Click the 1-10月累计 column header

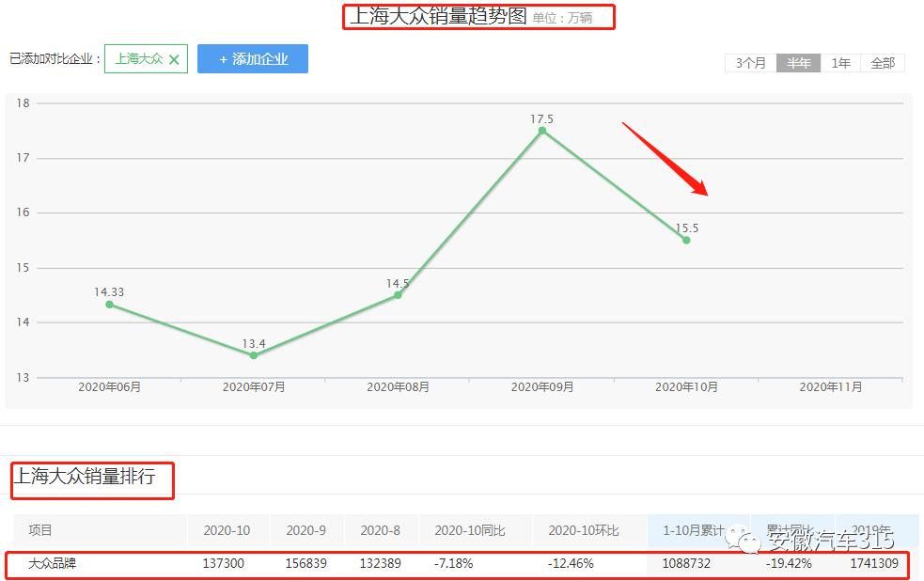tap(695, 530)
